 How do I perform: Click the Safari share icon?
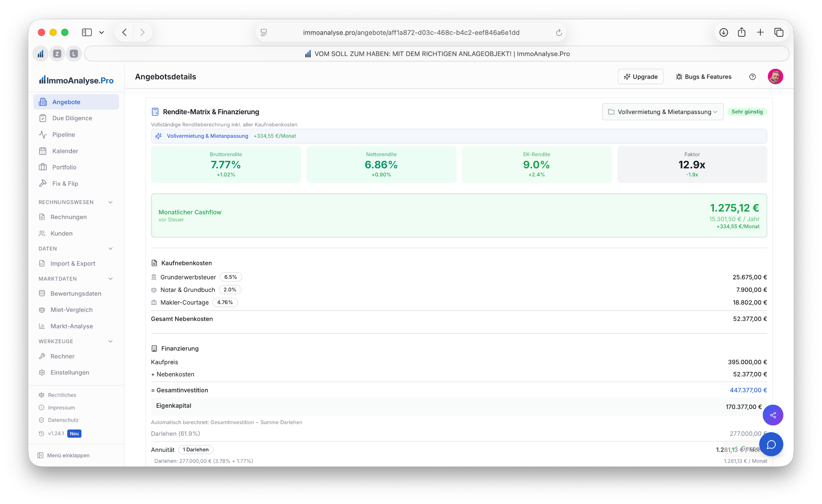742,33
